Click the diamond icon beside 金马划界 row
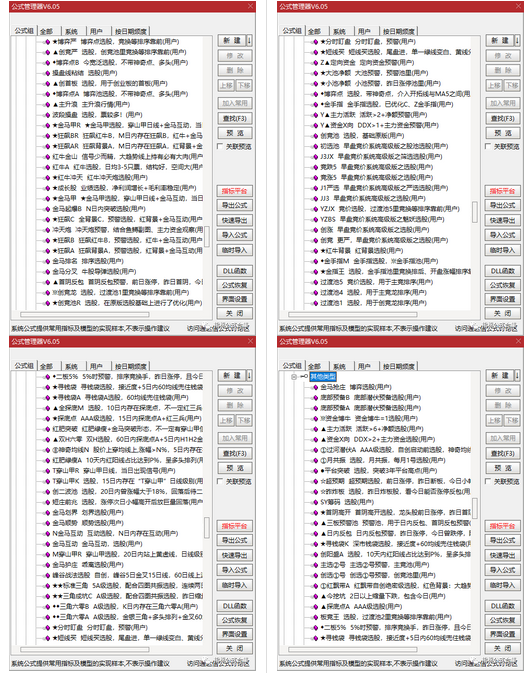This screenshot has height=673, width=528. pos(48,512)
